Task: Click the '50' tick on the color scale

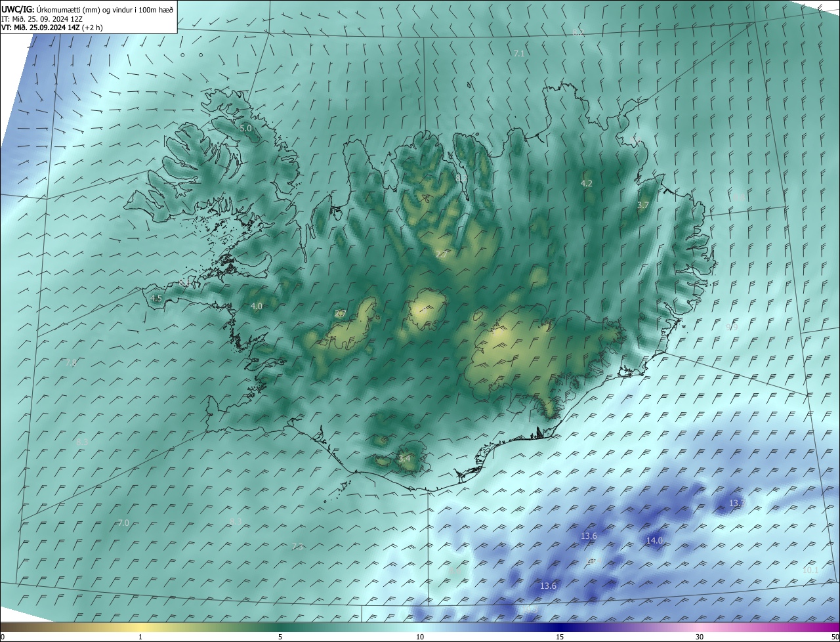Action: coord(835,637)
